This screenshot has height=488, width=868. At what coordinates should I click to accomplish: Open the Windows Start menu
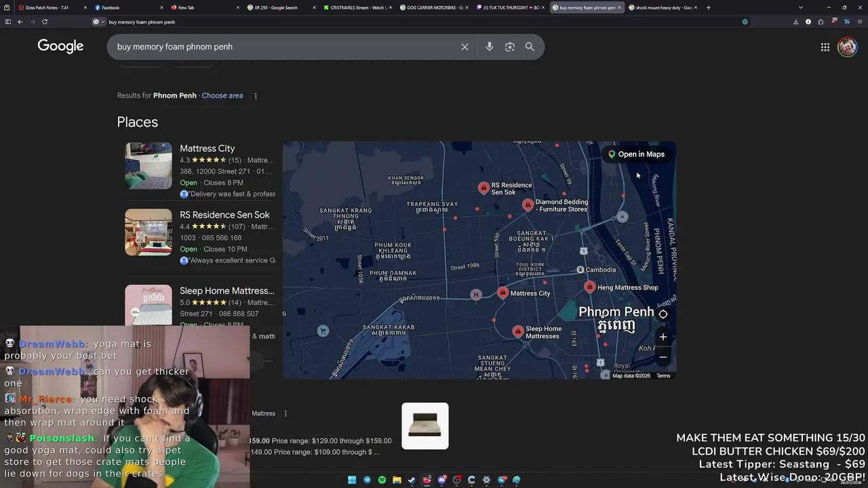tap(352, 480)
